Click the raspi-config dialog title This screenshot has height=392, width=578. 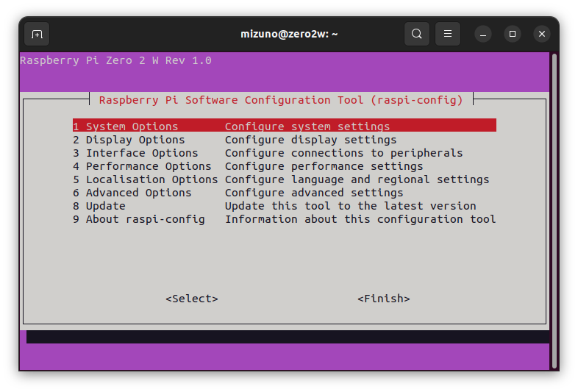[x=281, y=100]
